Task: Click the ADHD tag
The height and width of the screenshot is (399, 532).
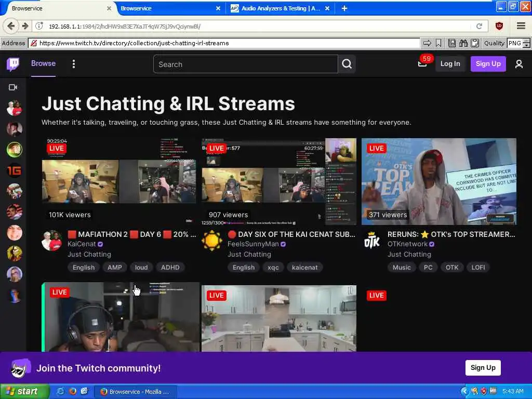Action: coord(170,268)
